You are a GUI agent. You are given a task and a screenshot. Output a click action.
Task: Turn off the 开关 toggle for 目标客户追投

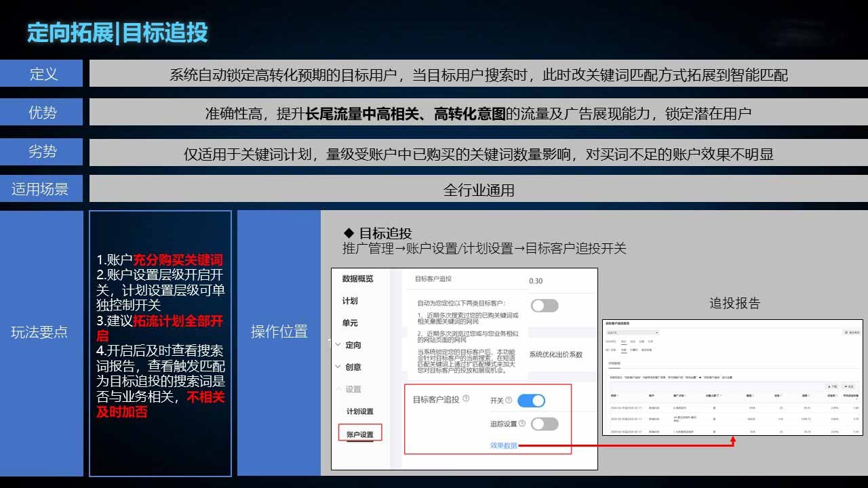tap(531, 401)
